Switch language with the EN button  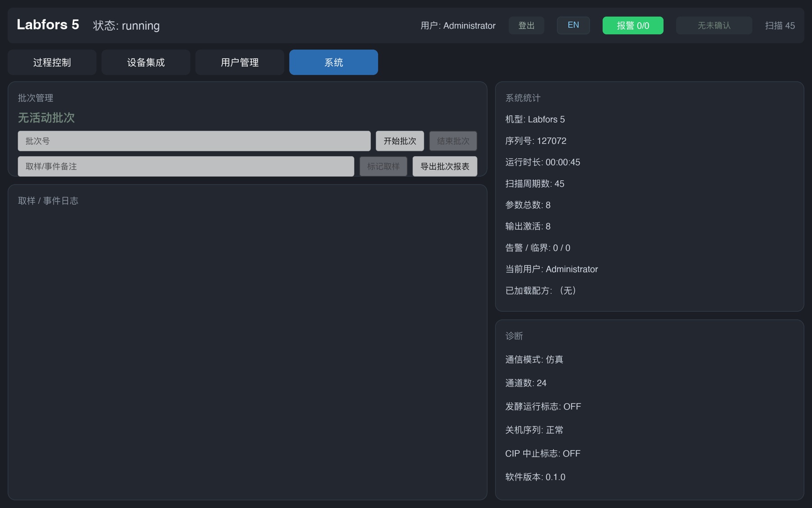[573, 25]
